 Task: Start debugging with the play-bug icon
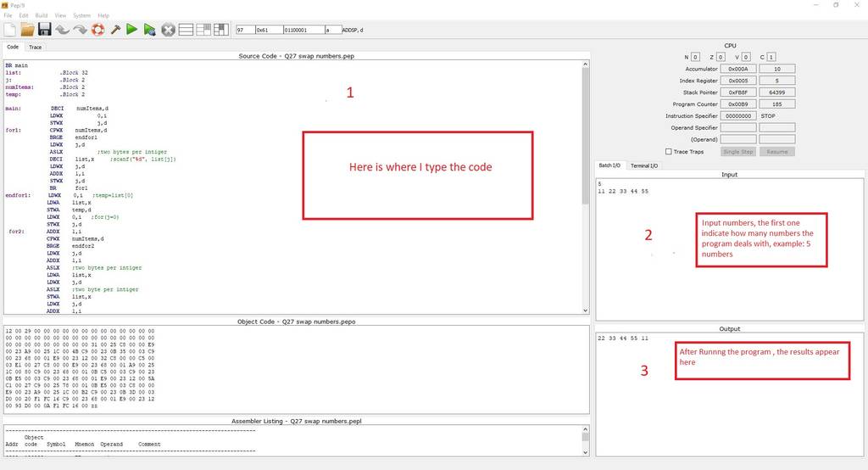[149, 30]
